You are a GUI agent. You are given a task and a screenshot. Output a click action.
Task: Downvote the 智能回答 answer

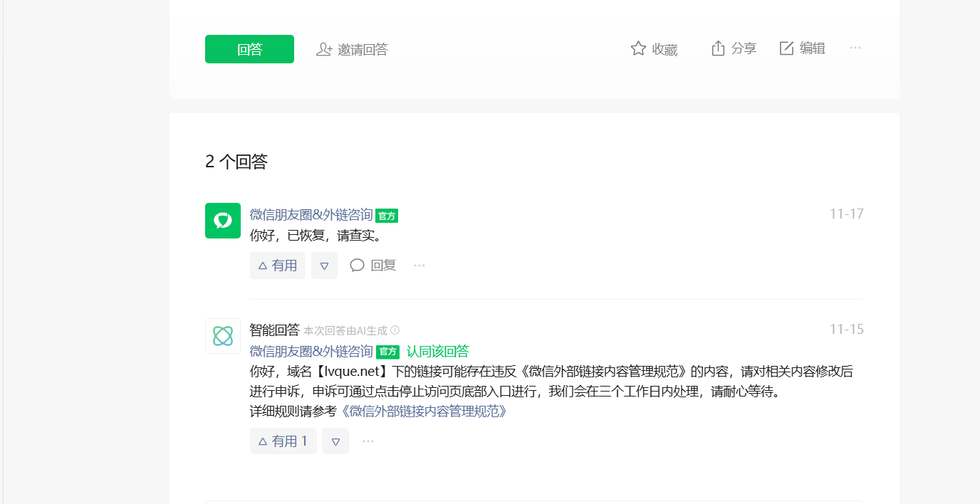pos(335,441)
